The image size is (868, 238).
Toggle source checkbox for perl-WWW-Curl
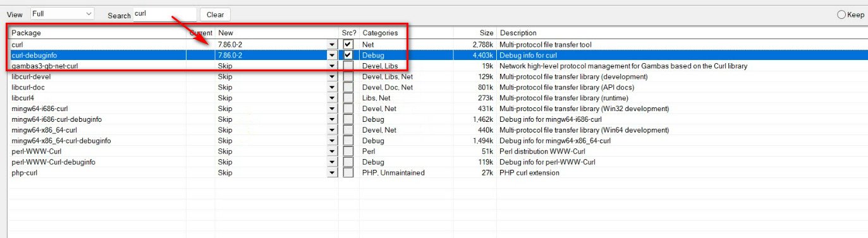click(348, 152)
